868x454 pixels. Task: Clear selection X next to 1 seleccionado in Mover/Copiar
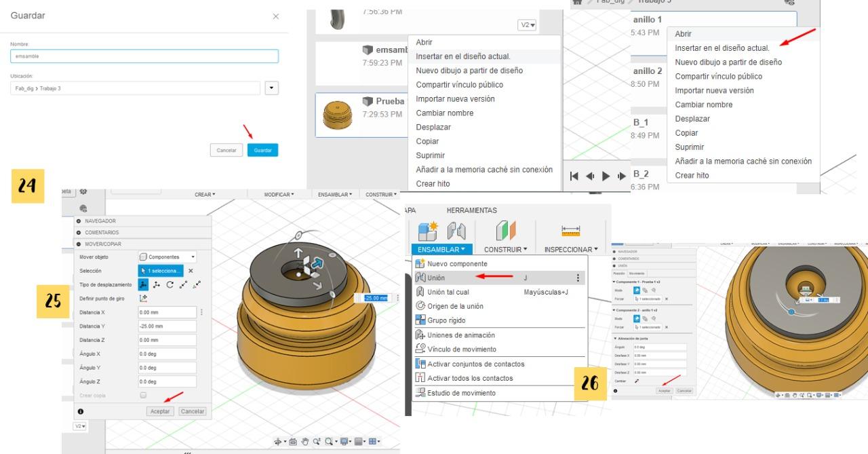[x=191, y=271]
